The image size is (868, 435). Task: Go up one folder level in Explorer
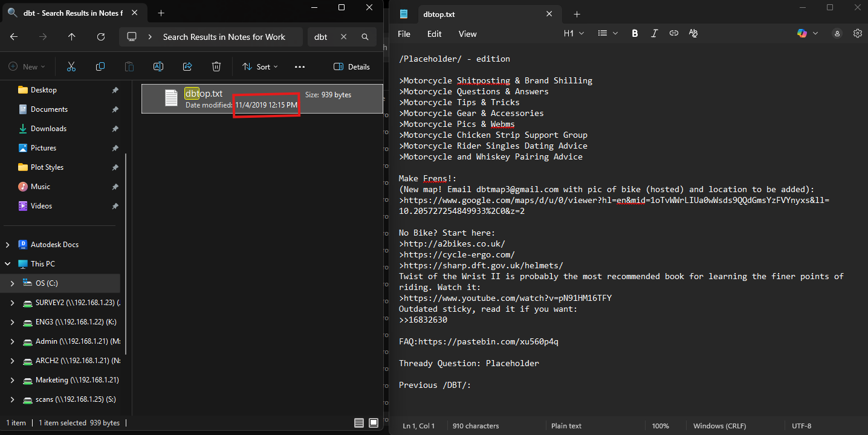coord(72,37)
